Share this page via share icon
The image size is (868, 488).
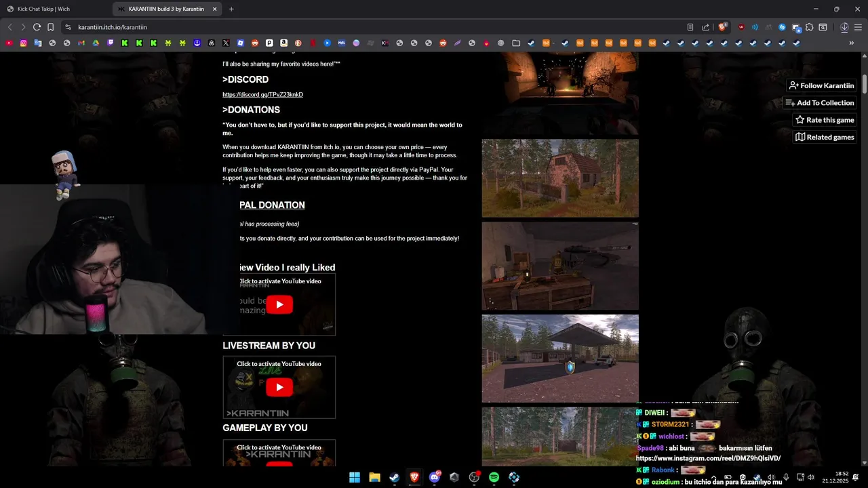706,27
